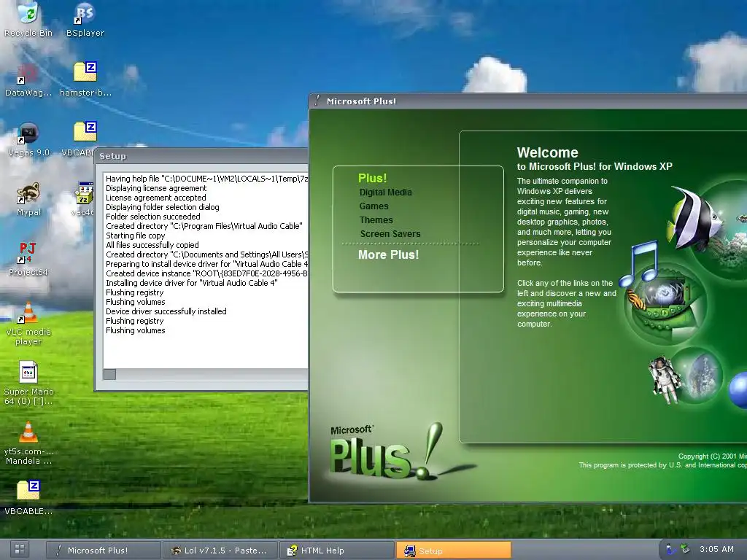Switch to HTML Help taskbar button
Image resolution: width=747 pixels, height=560 pixels.
click(x=337, y=551)
